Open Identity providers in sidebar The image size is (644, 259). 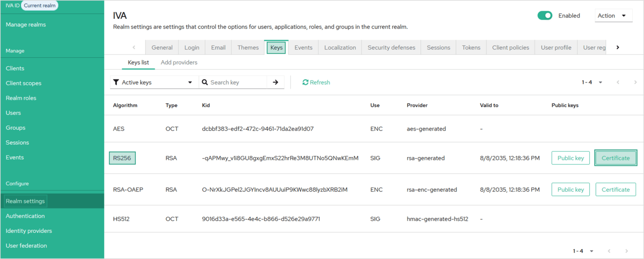(29, 231)
